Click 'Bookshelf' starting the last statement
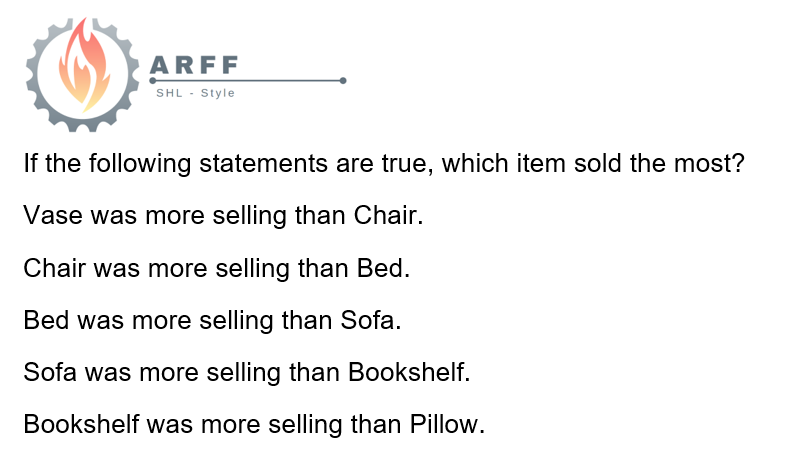Screen dimensions: 791x458 [81, 424]
